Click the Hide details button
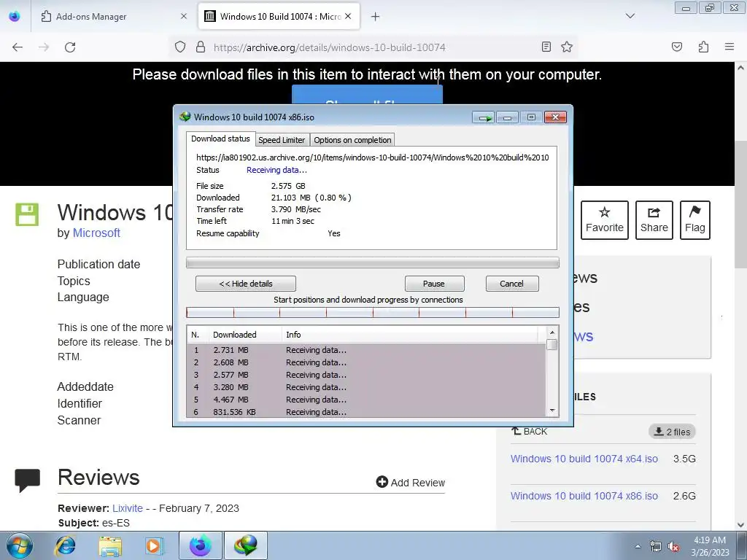This screenshot has height=560, width=747. point(246,284)
